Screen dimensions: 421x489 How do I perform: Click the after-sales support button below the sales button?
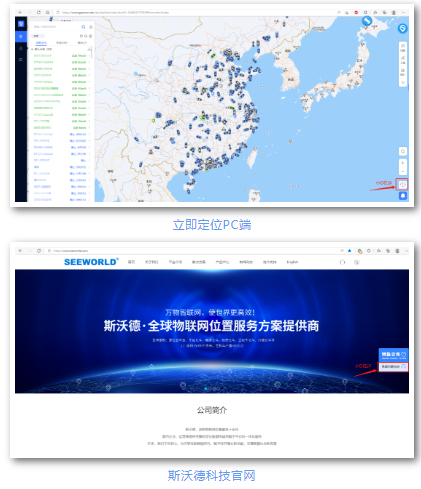point(393,367)
